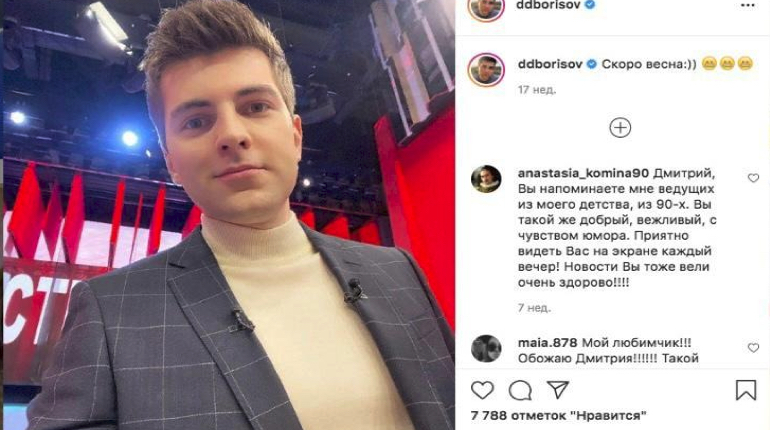Open maia.878's profile link

(x=548, y=343)
